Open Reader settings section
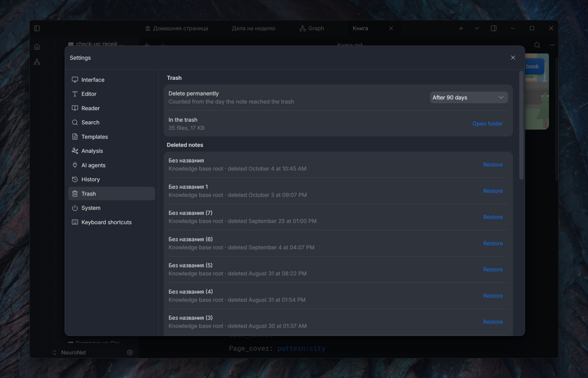588x378 pixels. pyautogui.click(x=112, y=108)
